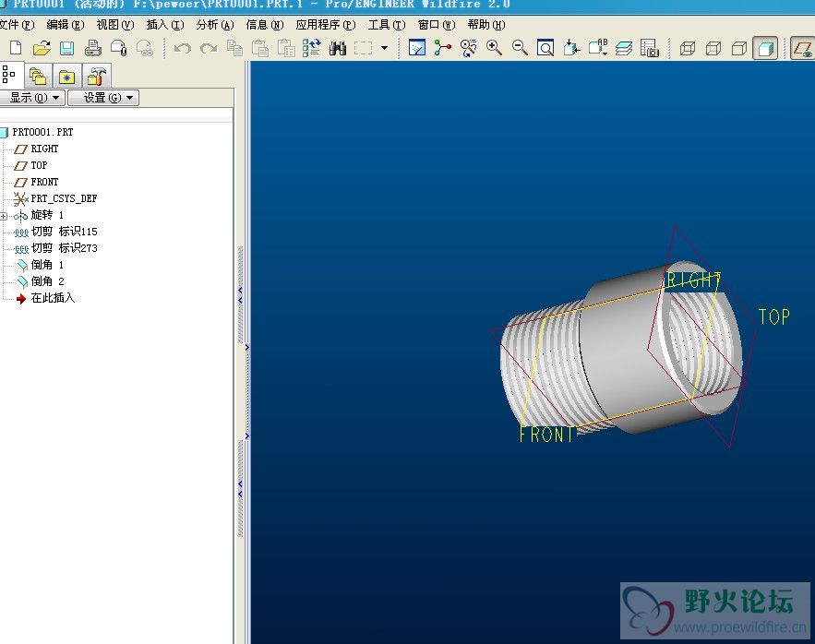Screen dimensions: 815x644
Task: Print the model with the printer icon
Action: pyautogui.click(x=92, y=48)
